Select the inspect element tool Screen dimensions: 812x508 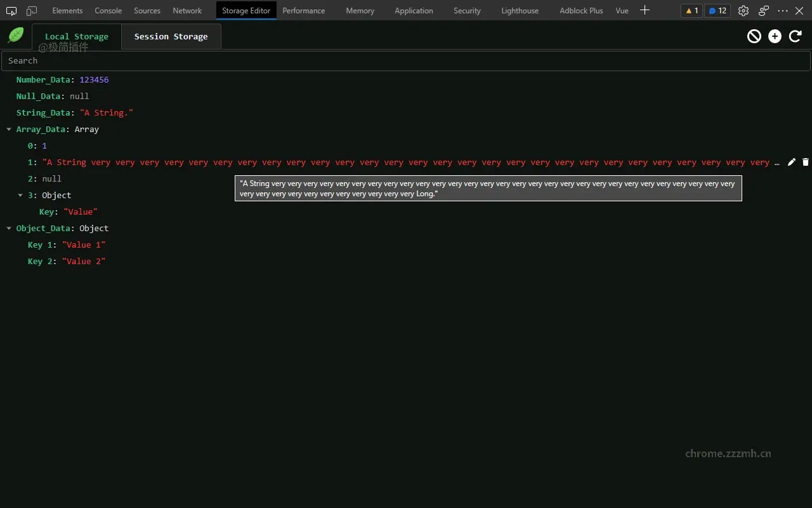(x=10, y=11)
